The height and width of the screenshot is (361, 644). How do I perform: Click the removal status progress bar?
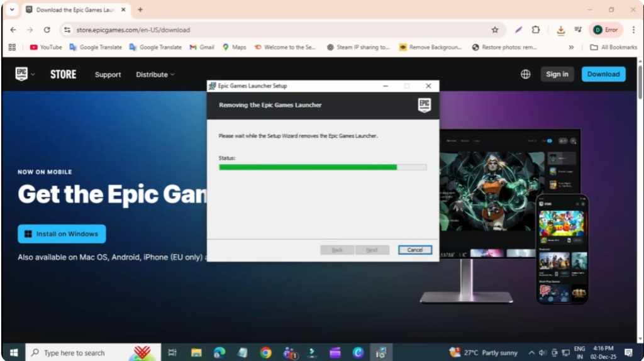(323, 167)
